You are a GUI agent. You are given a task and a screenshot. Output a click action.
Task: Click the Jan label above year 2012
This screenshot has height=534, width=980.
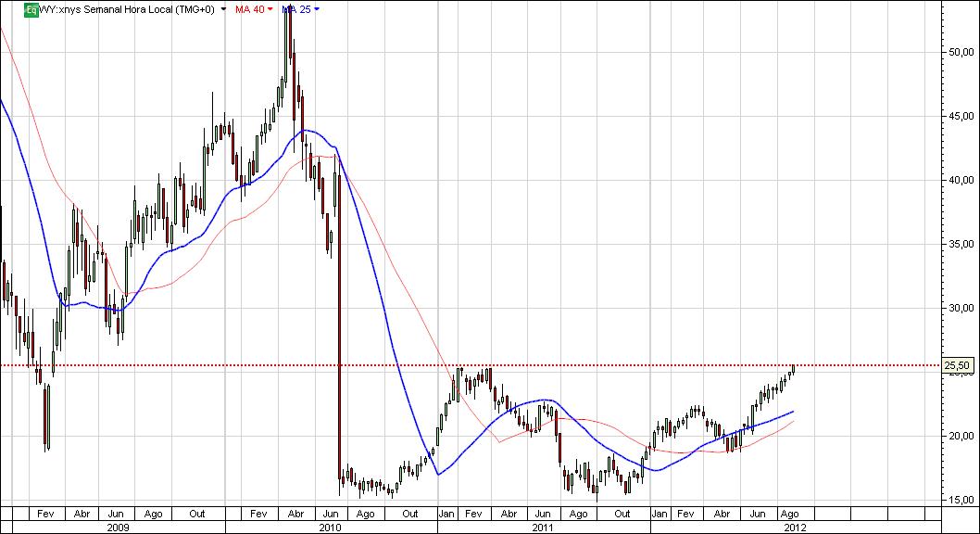tap(660, 514)
